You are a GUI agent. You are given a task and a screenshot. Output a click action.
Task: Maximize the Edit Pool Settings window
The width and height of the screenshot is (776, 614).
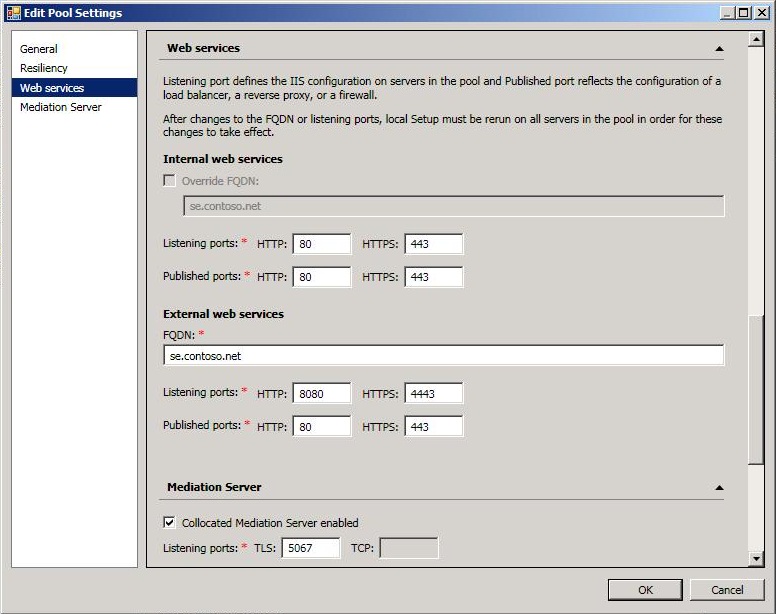[x=744, y=13]
